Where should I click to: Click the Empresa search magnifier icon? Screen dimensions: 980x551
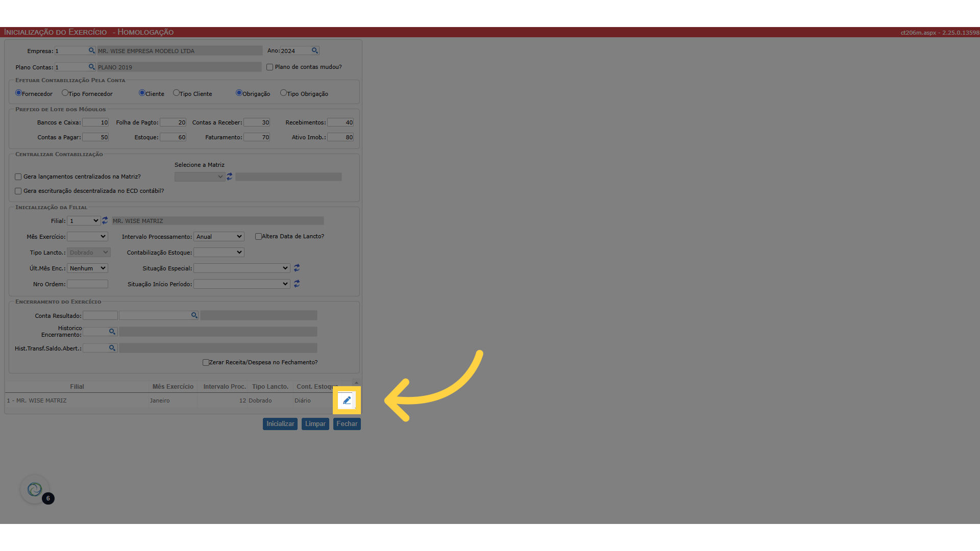tap(91, 51)
